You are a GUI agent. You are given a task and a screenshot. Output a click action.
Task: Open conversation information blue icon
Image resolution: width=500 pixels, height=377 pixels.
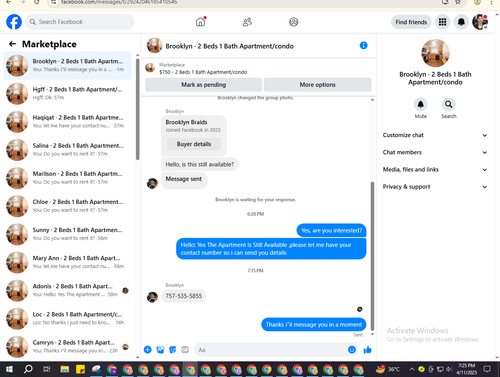(364, 45)
